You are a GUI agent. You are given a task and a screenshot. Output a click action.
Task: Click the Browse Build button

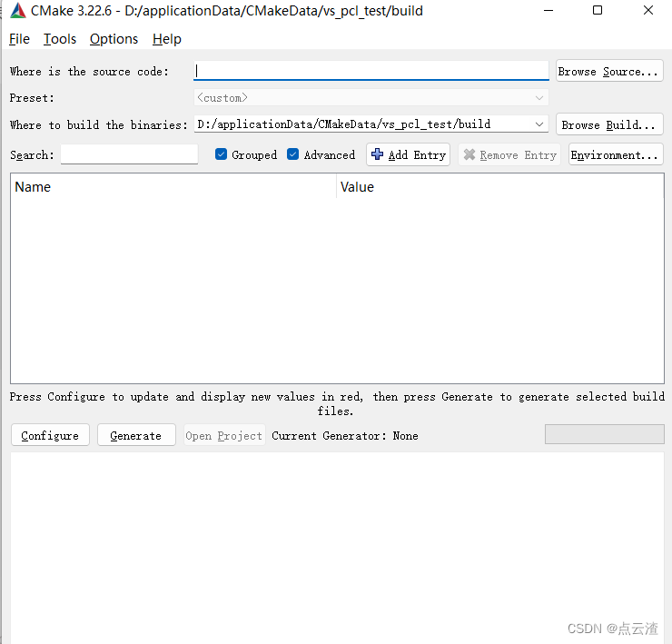click(609, 124)
